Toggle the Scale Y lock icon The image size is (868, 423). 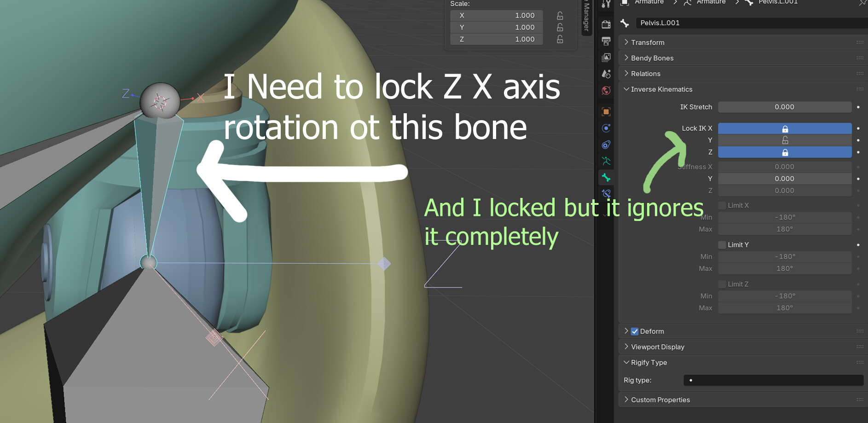pyautogui.click(x=560, y=28)
